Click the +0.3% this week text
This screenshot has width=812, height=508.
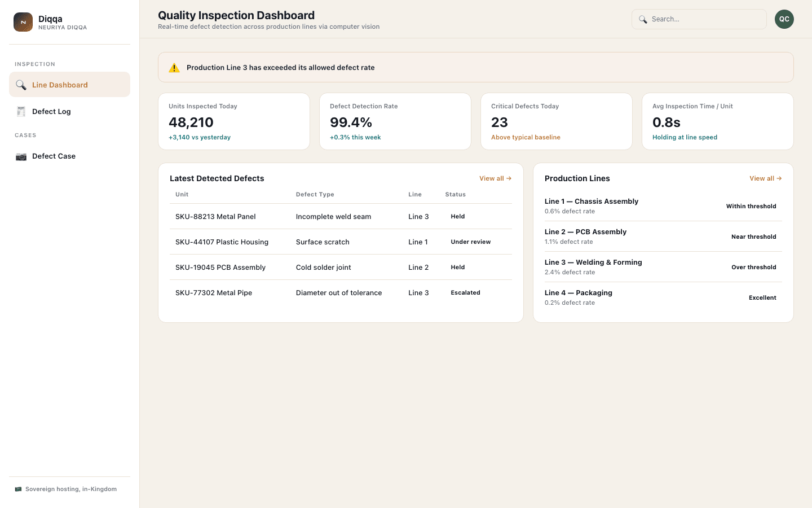coord(355,138)
